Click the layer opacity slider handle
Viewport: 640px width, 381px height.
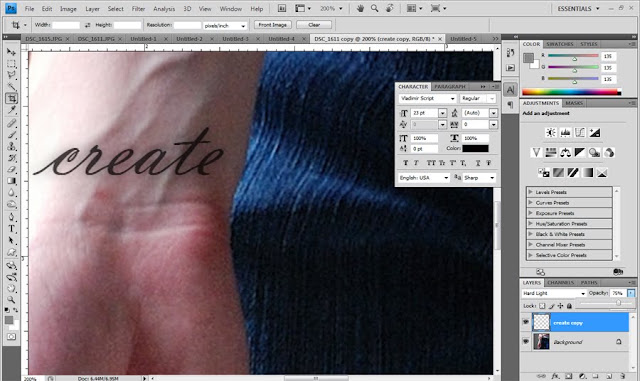(x=618, y=303)
